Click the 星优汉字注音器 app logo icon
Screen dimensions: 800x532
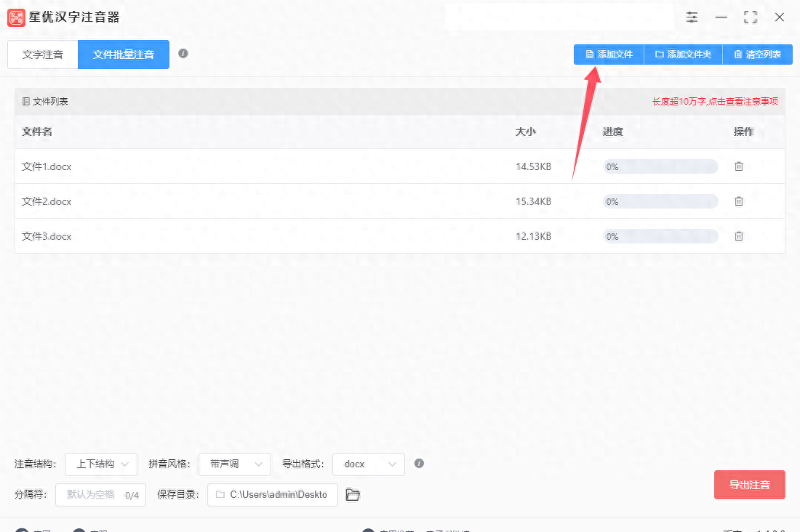click(15, 17)
